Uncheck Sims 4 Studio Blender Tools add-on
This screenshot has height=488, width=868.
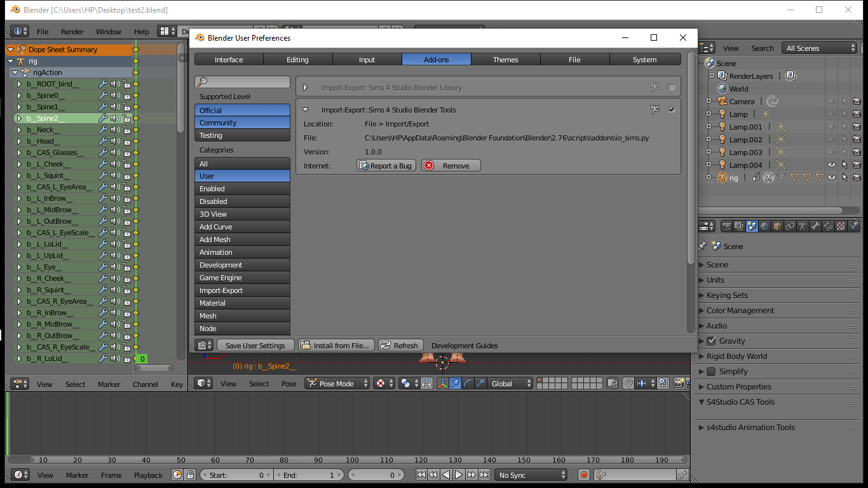pyautogui.click(x=672, y=109)
